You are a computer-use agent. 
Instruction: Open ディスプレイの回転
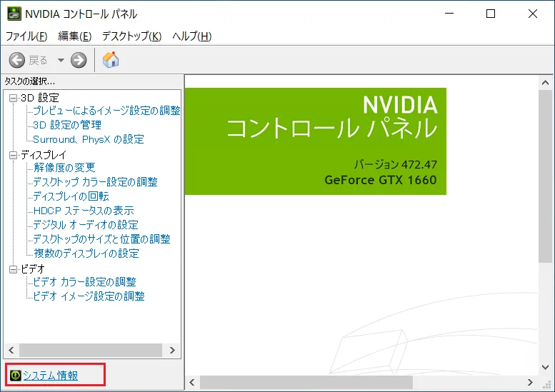[x=71, y=196]
